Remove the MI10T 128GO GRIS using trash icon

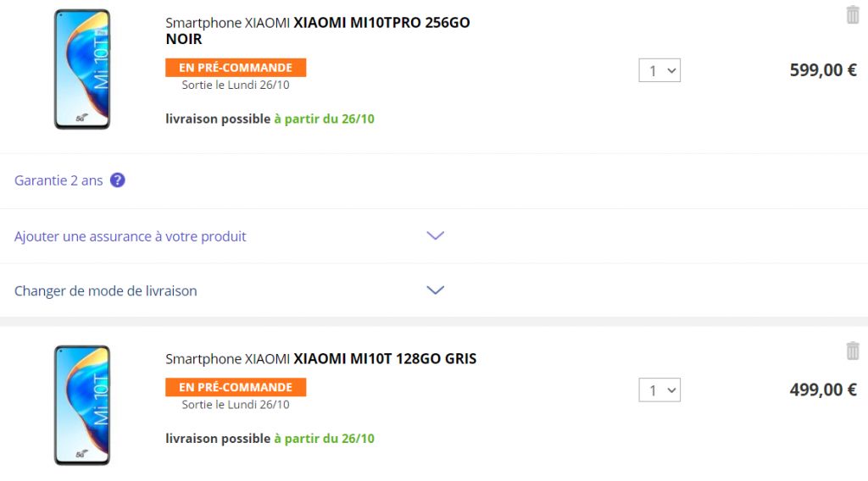coord(853,351)
